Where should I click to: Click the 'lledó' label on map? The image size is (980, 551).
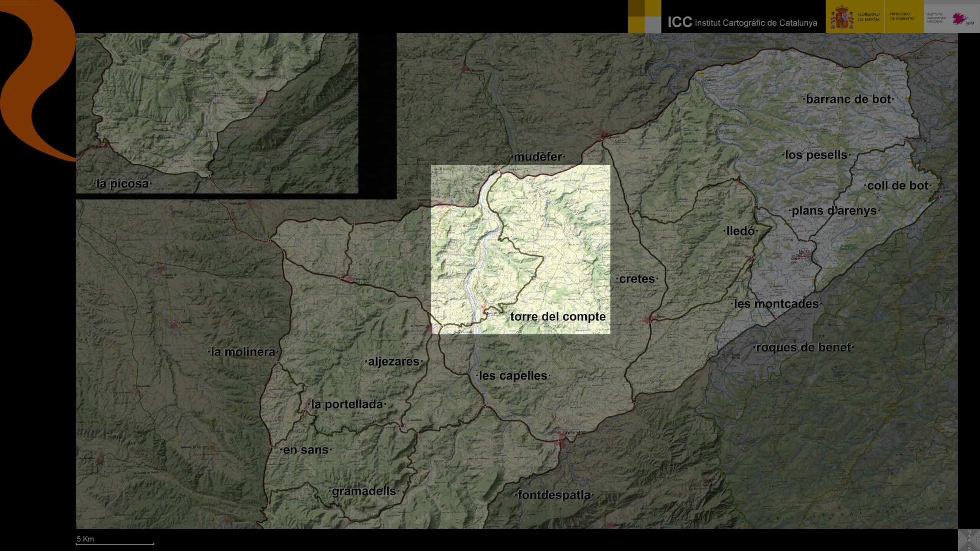(740, 231)
